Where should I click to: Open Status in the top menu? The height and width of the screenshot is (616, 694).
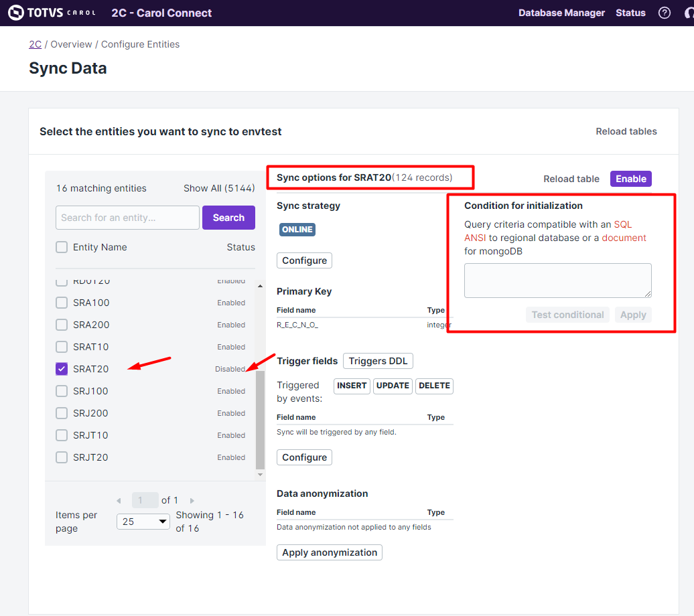pos(630,13)
